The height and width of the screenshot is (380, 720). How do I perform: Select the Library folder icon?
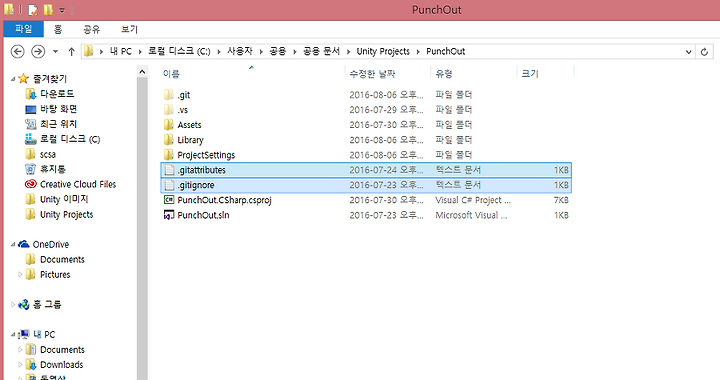[169, 140]
